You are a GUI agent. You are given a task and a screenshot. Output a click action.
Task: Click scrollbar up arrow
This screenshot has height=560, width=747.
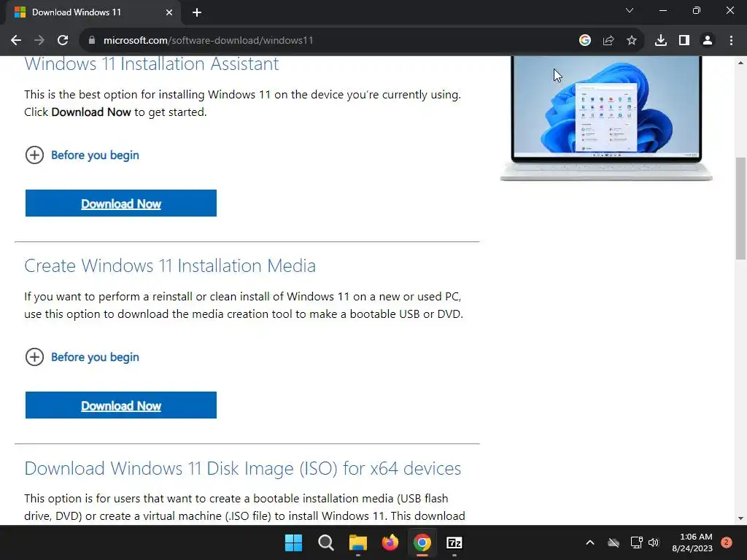coord(740,63)
